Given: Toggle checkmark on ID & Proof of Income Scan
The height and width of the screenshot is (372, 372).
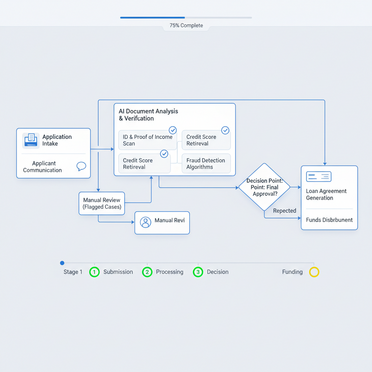Looking at the screenshot, I should [x=173, y=130].
